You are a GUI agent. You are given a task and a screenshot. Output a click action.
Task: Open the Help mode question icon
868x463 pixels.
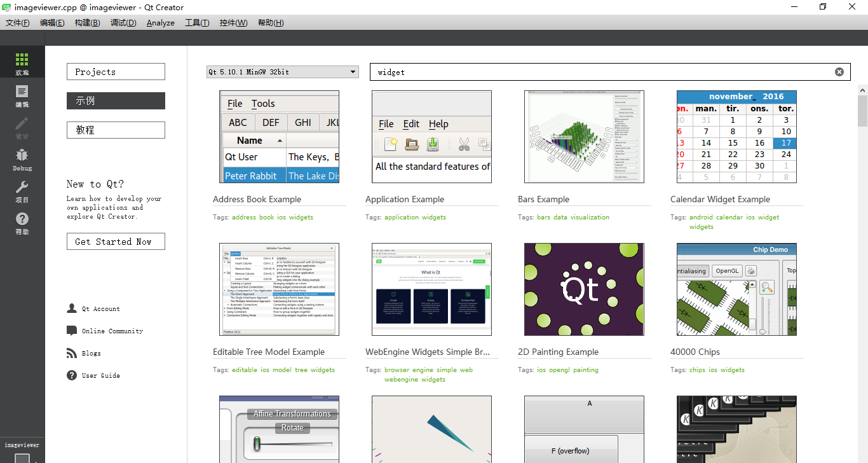[22, 223]
